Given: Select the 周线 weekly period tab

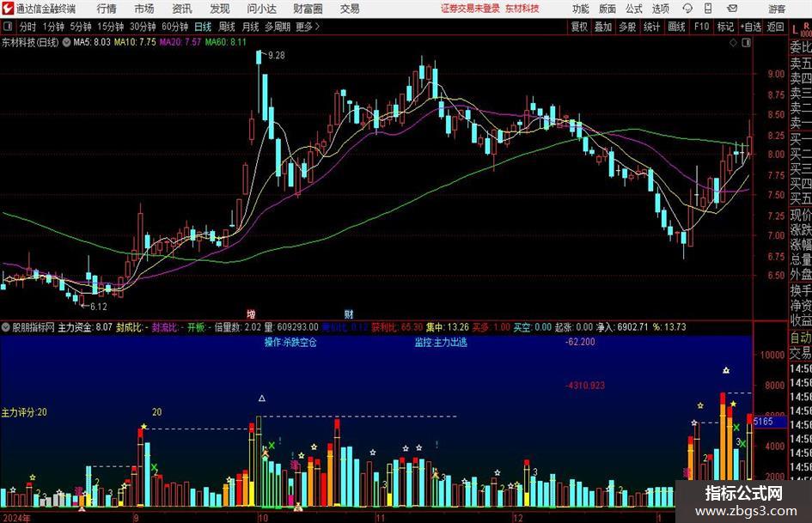Looking at the screenshot, I should [227, 27].
